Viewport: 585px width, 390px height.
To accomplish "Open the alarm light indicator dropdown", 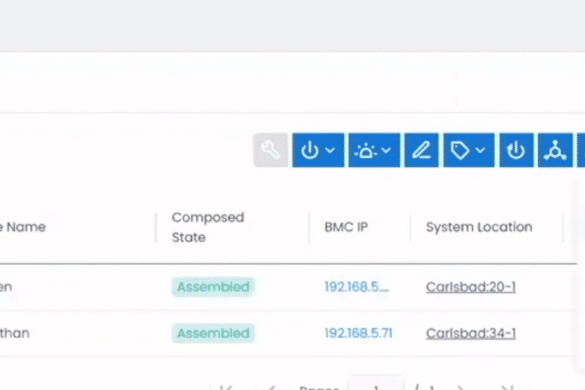I will coord(374,150).
